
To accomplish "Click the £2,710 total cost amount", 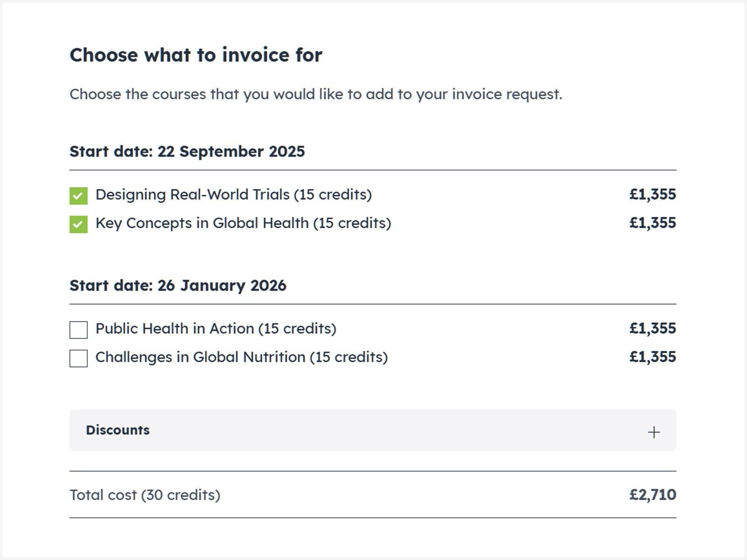I will tap(652, 494).
